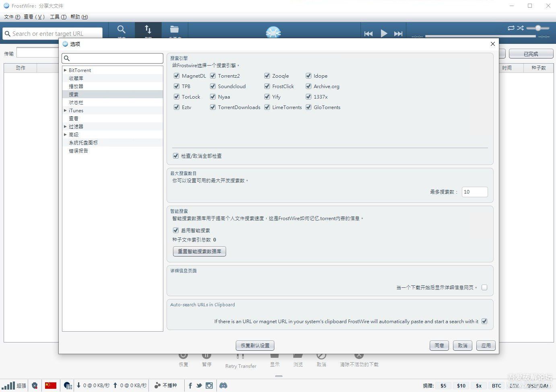Enable Auto-search URLs in Clipboard checkbox
The image size is (556, 392).
[484, 321]
